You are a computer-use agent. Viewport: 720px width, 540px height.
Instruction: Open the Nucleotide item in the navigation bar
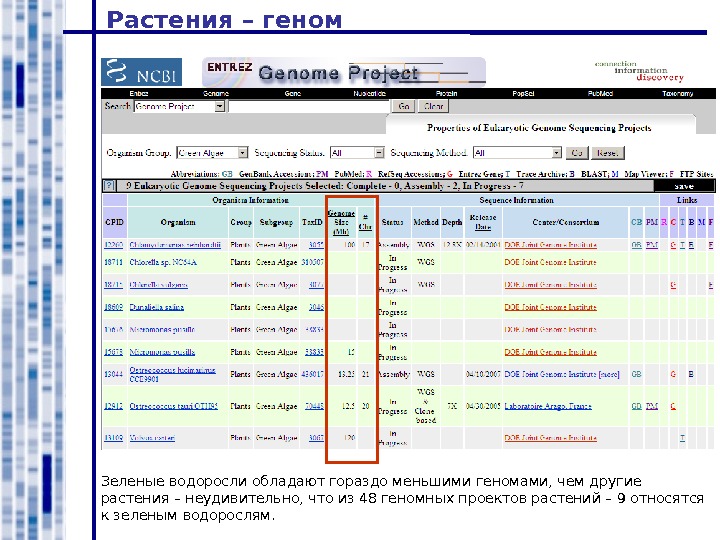(x=369, y=93)
